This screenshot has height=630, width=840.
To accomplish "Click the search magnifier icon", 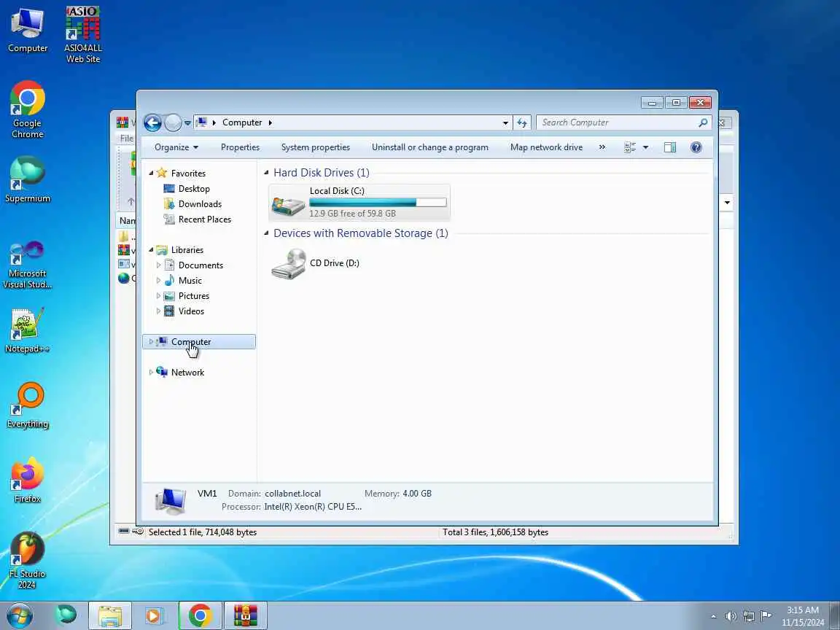I will (x=703, y=122).
